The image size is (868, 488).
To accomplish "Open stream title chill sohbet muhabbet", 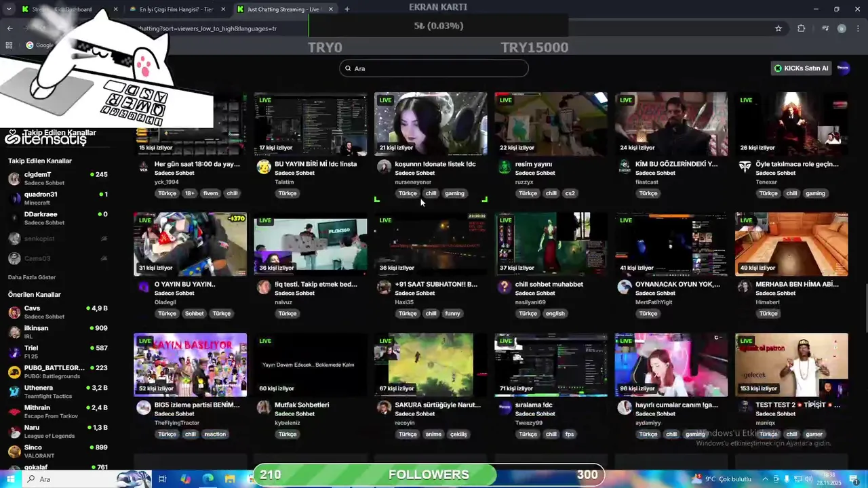I will (549, 284).
